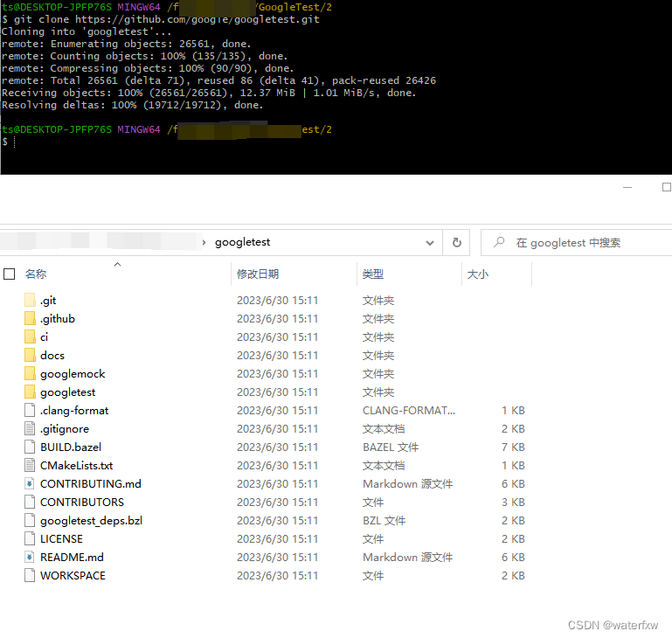Expand the breadcrumb chevron before googletest

[x=204, y=243]
